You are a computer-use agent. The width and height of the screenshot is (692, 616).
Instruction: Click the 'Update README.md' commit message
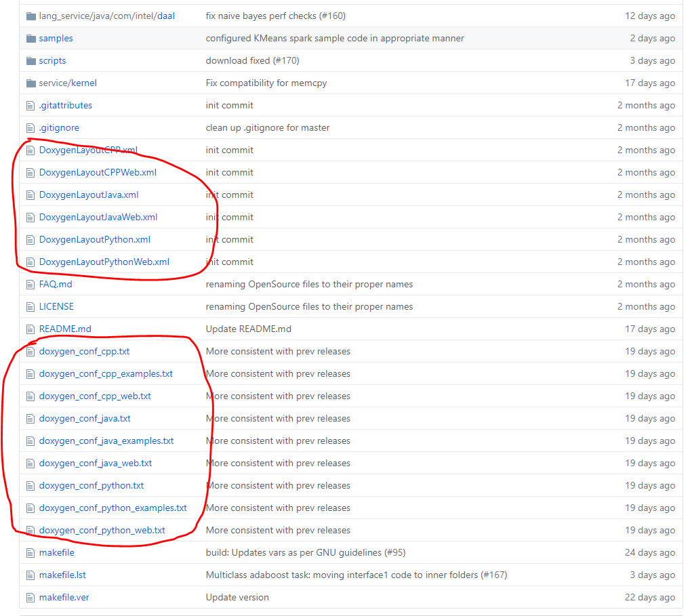241,329
